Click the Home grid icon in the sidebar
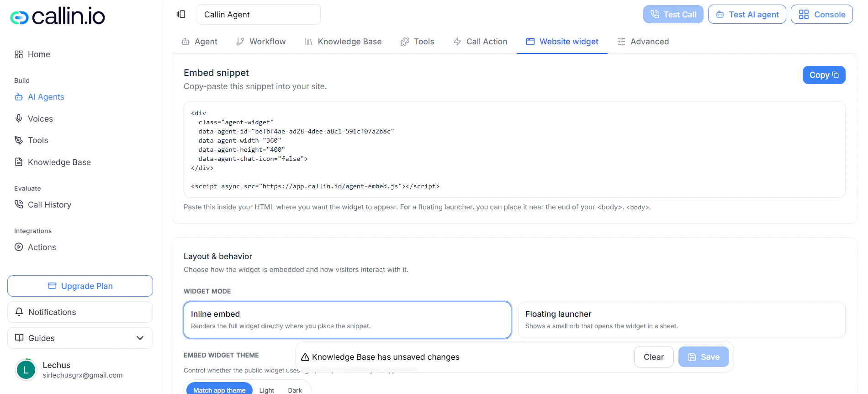The width and height of the screenshot is (868, 394). (x=19, y=54)
